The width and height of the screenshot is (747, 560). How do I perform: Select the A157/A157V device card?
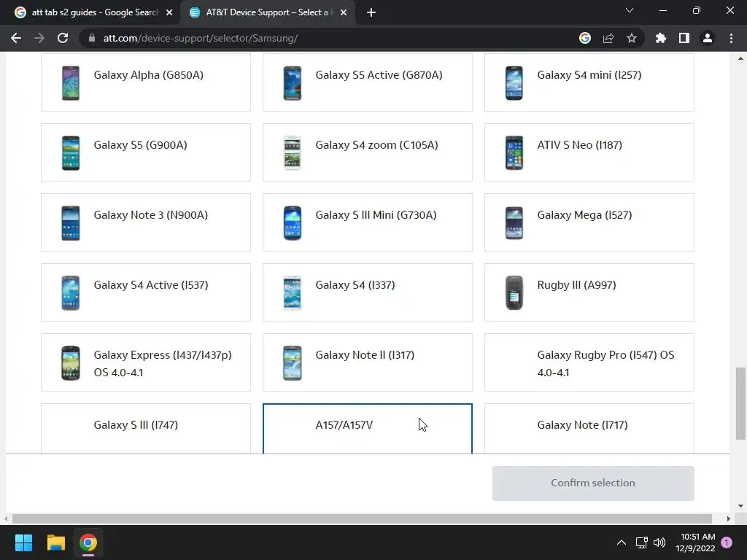(368, 429)
